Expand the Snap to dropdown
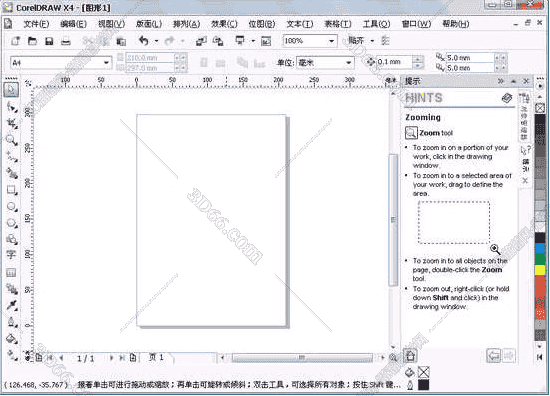 (x=373, y=41)
